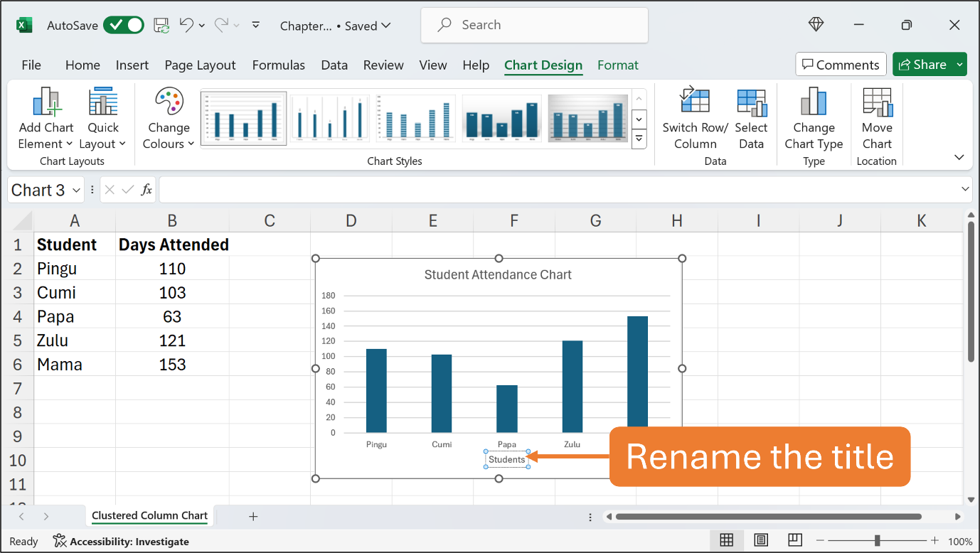Click cell B6 with value 153
Image resolution: width=980 pixels, height=553 pixels.
(x=172, y=365)
